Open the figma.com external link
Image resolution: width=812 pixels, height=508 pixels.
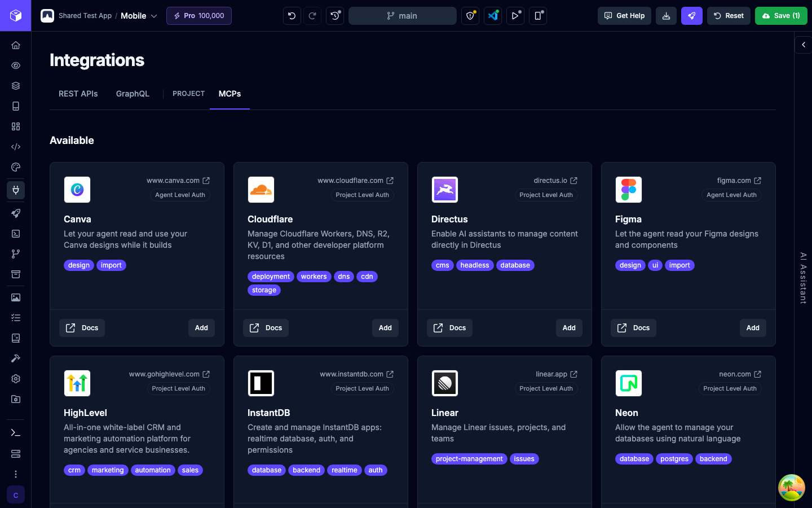tap(739, 181)
